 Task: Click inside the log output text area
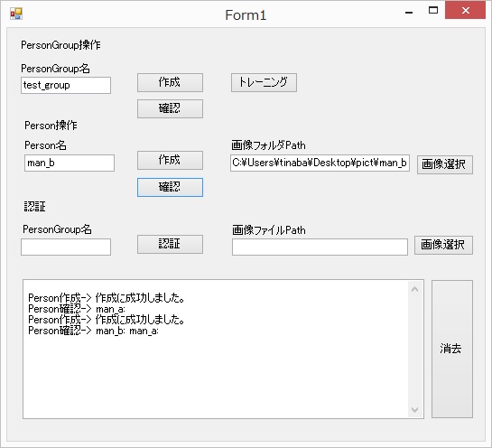[x=215, y=349]
